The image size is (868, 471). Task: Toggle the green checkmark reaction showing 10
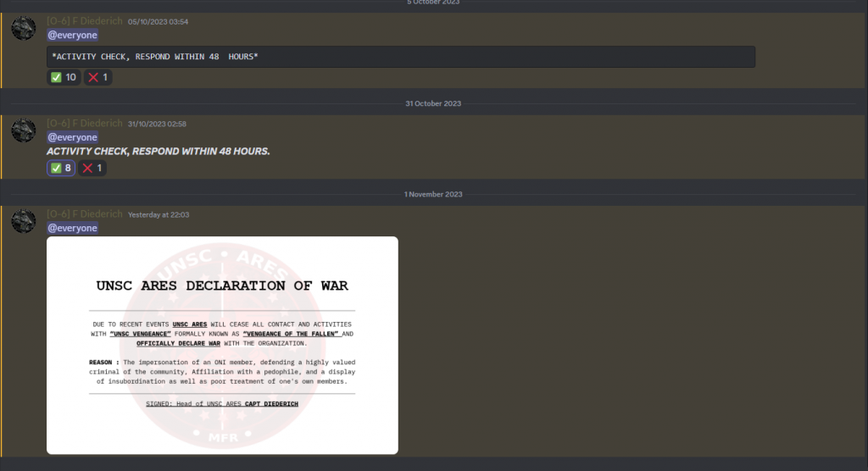[64, 77]
